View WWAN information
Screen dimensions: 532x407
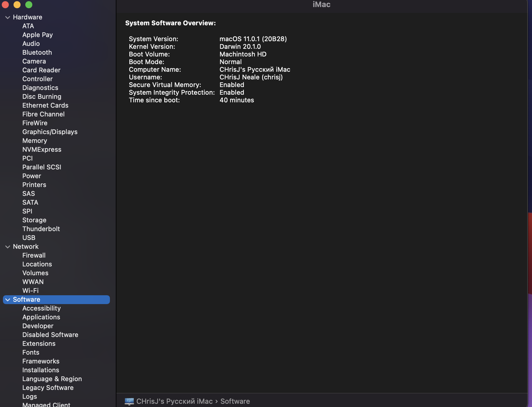(x=33, y=282)
